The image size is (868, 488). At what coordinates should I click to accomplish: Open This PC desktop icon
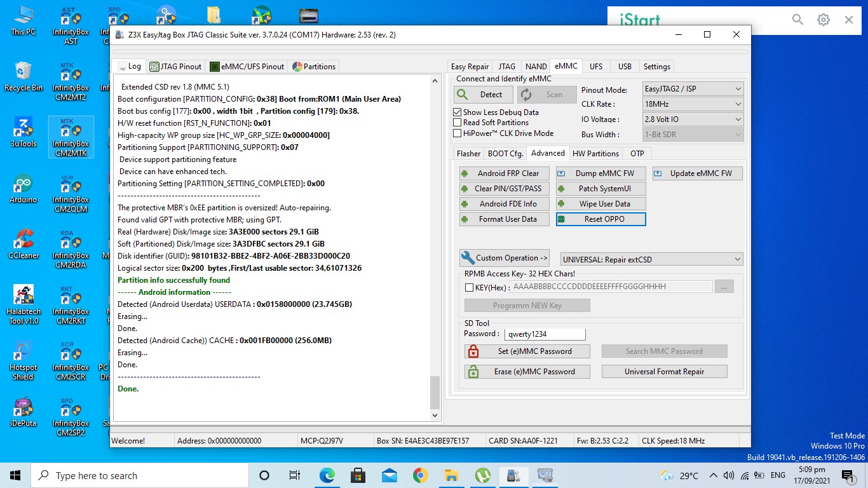point(24,21)
